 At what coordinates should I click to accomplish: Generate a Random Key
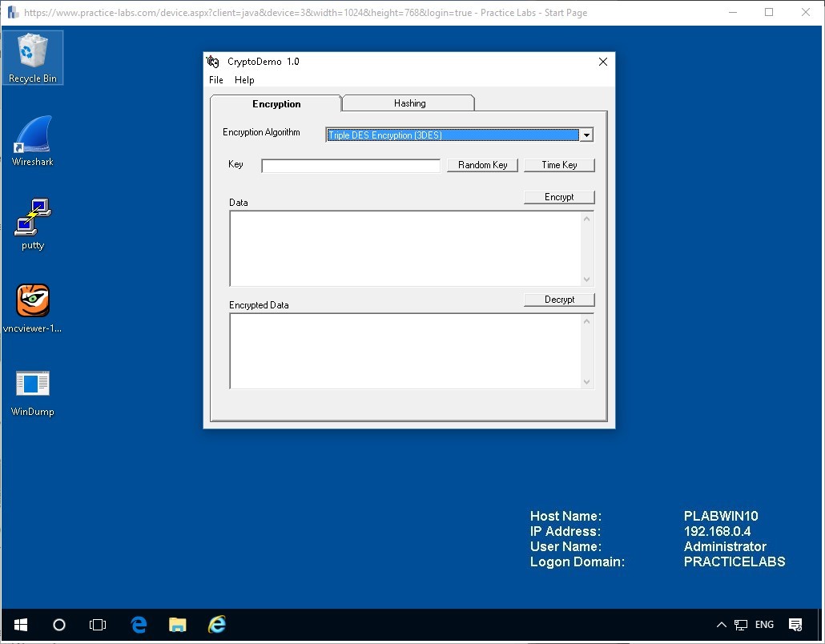(x=482, y=165)
